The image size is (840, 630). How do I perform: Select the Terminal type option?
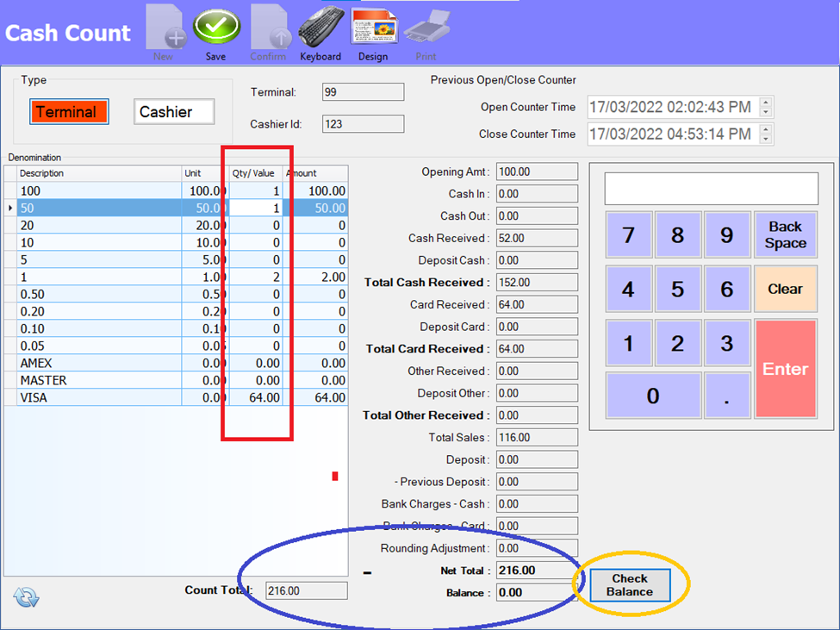(69, 112)
